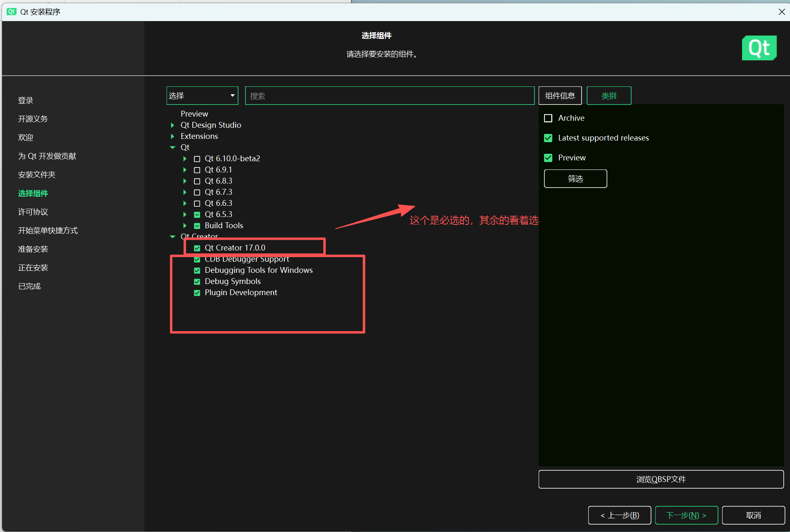The height and width of the screenshot is (532, 790).
Task: Collapse the Qt Creator tree node
Action: [172, 237]
